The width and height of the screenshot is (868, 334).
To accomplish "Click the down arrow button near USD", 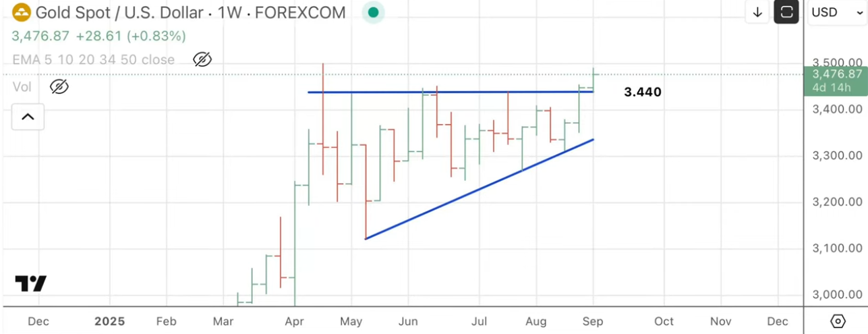I will coord(757,12).
